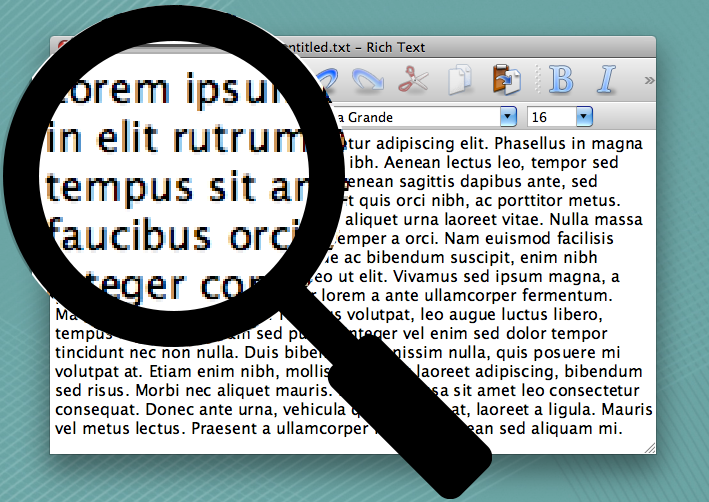
Task: Open the font family dropdown arrow
Action: [508, 116]
